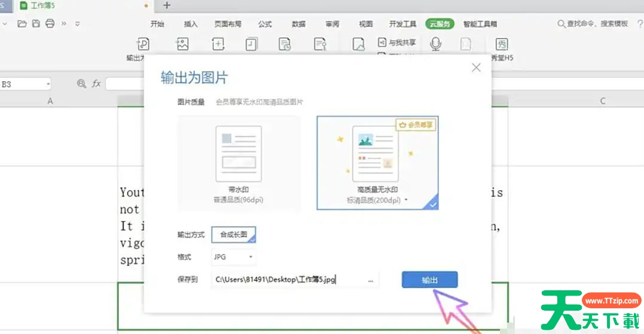
Task: Switch to 公式 ribbon tab
Action: 265,25
